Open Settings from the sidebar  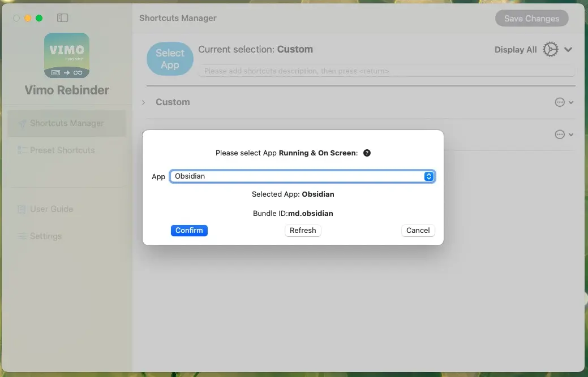45,236
